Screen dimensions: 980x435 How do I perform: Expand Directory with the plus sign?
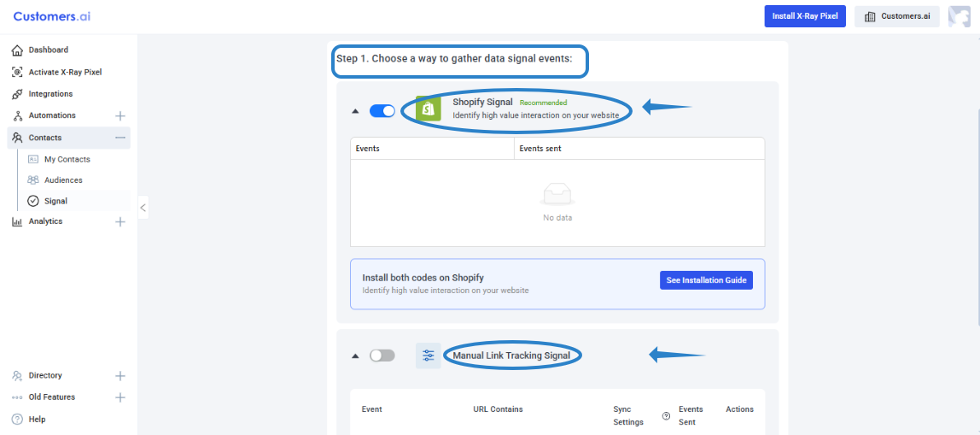(120, 376)
